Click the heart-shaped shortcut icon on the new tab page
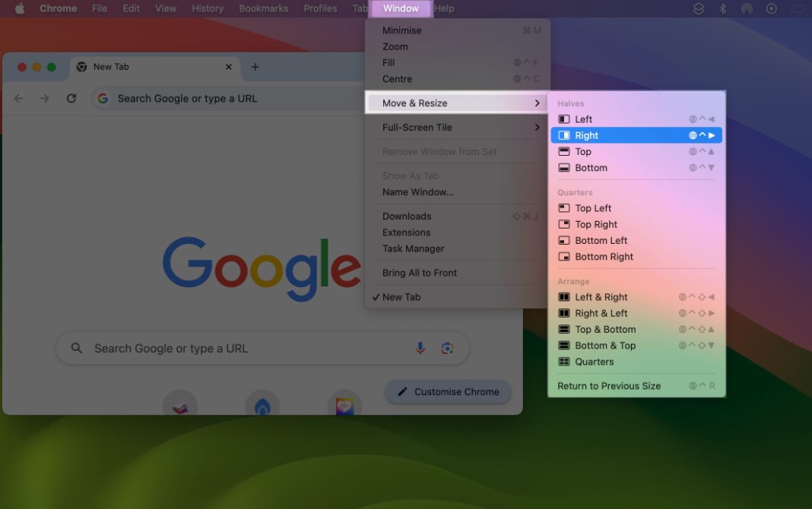 click(x=344, y=406)
